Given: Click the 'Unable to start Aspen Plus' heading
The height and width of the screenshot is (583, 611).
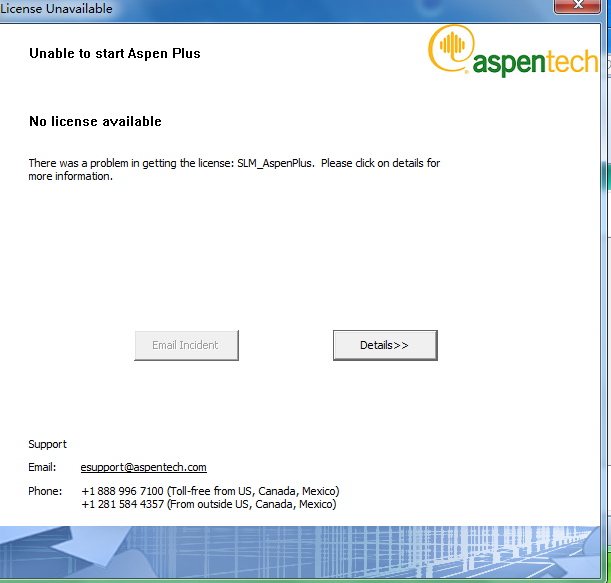Looking at the screenshot, I should [x=115, y=53].
